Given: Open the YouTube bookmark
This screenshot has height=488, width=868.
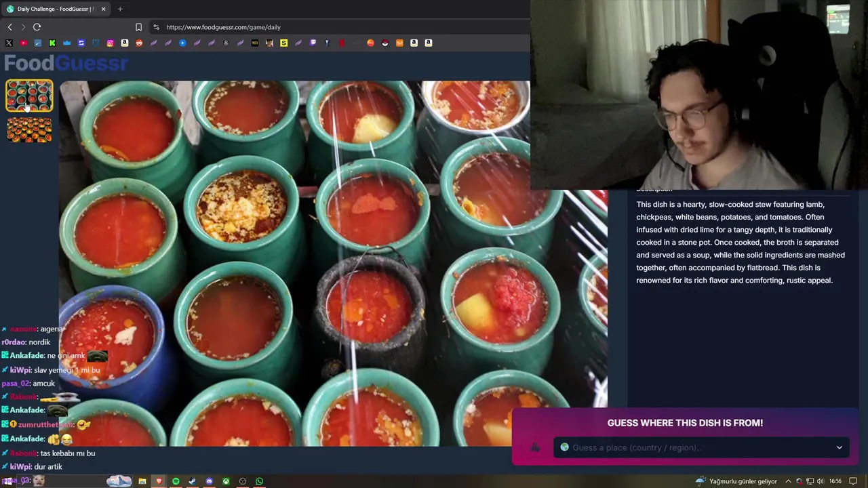Looking at the screenshot, I should pos(24,43).
